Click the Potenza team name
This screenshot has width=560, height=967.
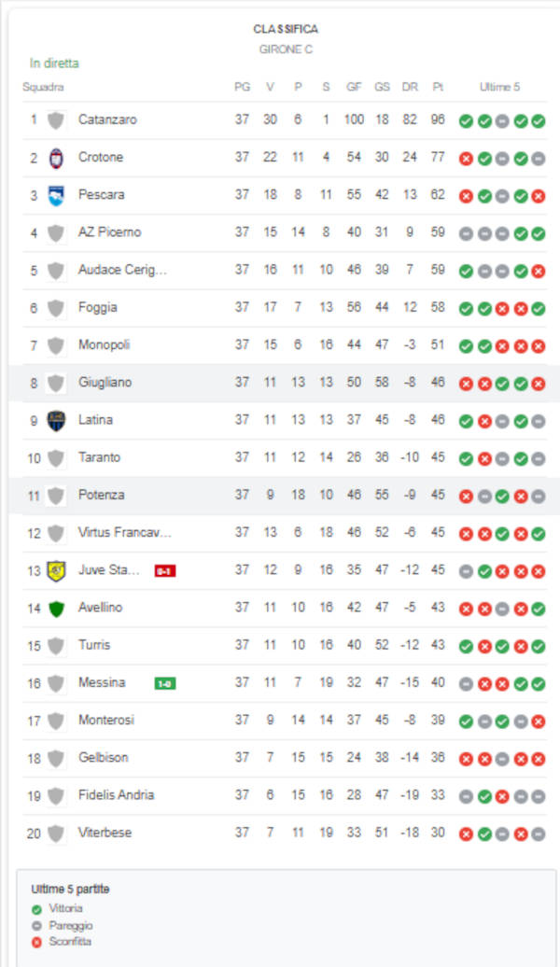[x=101, y=495]
